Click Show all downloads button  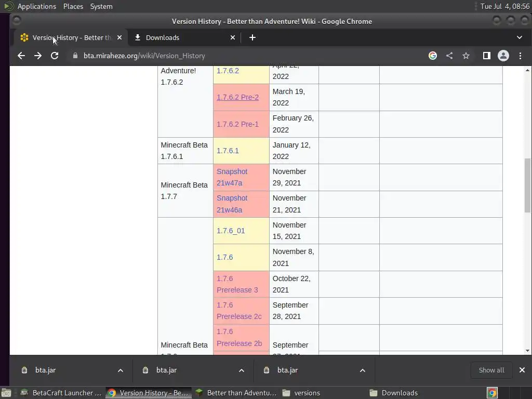(x=491, y=370)
